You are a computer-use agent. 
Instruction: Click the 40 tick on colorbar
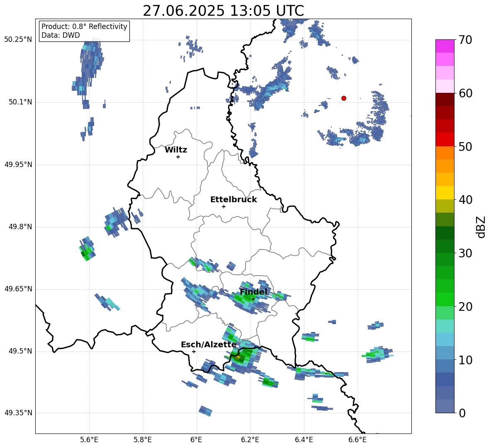click(x=465, y=200)
